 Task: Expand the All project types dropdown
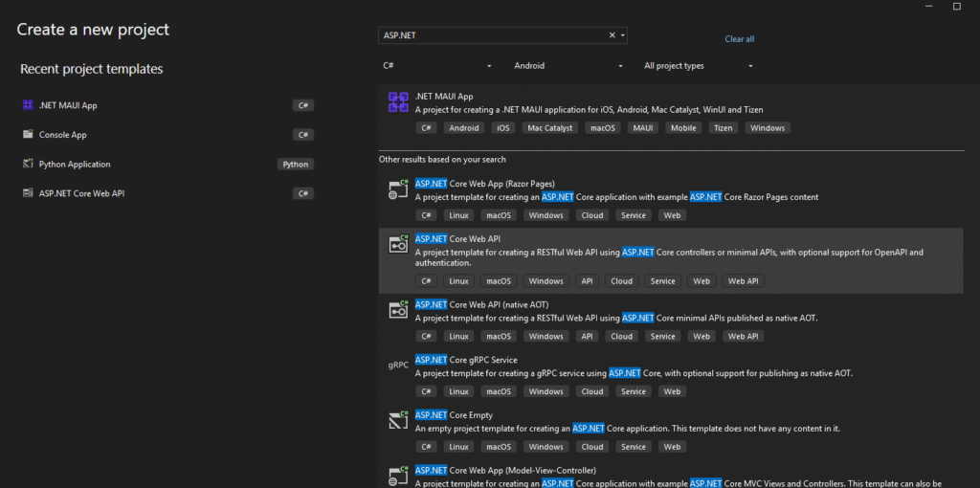[x=699, y=66]
